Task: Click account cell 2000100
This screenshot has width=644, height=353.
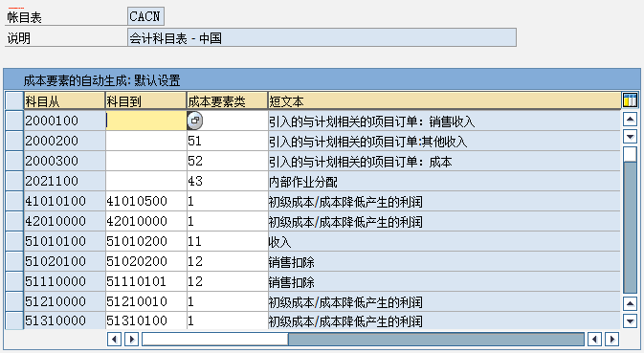Action: 64,121
